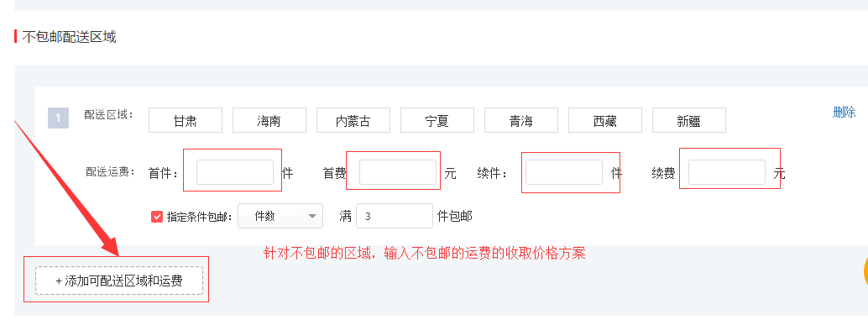Viewport: 868px width, 320px height.
Task: Click the 甘肃 region tag
Action: click(x=186, y=120)
